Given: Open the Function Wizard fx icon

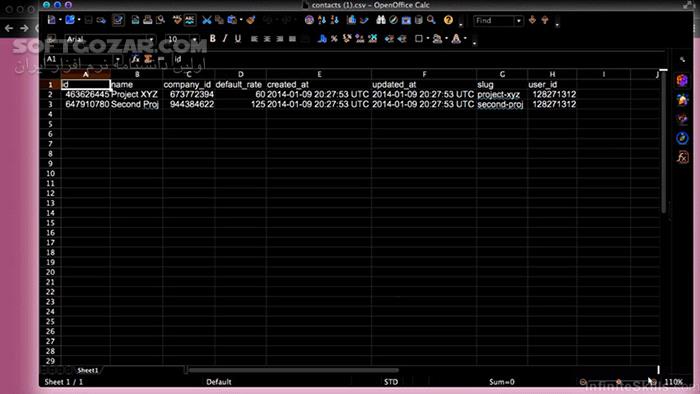Looking at the screenshot, I should pos(135,59).
